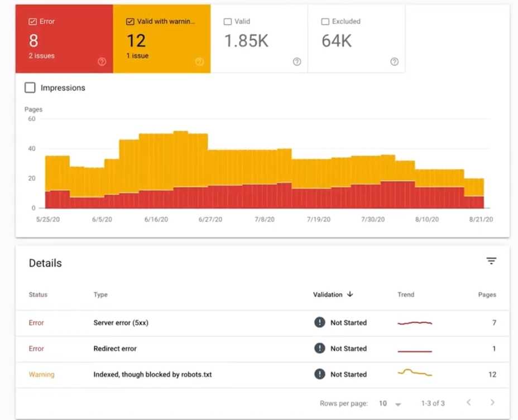Go to previous page of results
Image resolution: width=518 pixels, height=420 pixels.
point(468,403)
